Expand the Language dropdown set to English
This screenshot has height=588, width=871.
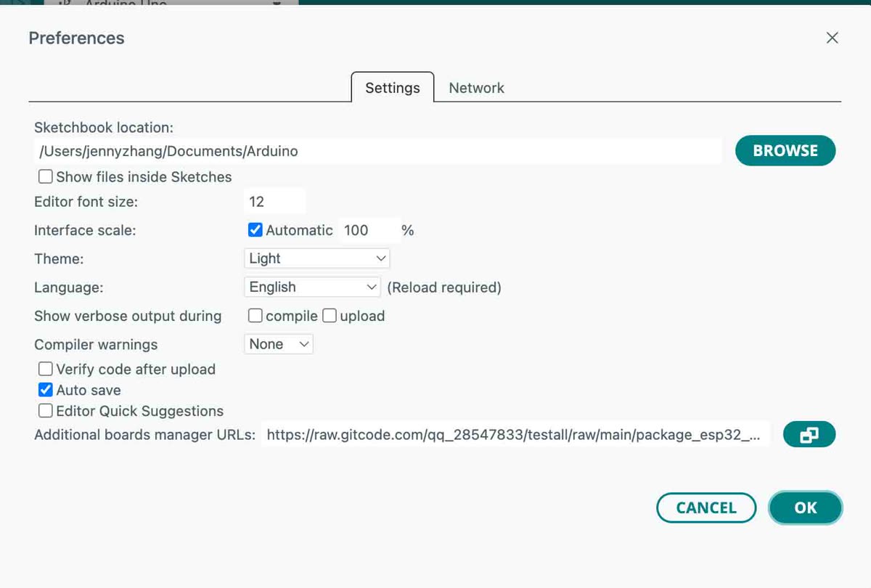(x=312, y=287)
